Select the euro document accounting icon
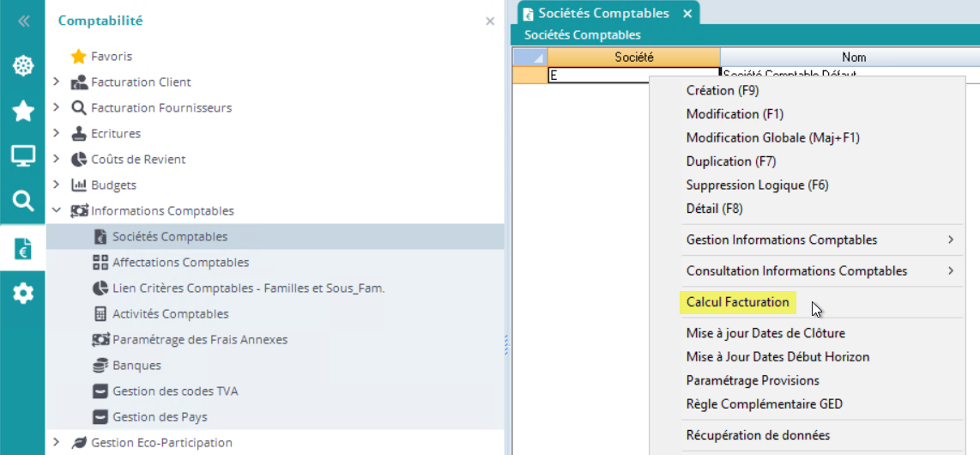980x455 pixels. pos(22,249)
